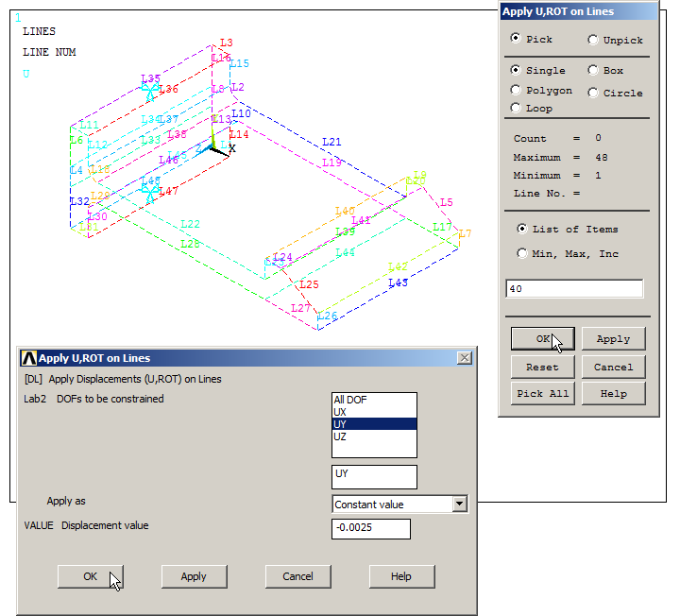Switch to Circle picking mode
The height and width of the screenshot is (616, 680).
[593, 93]
